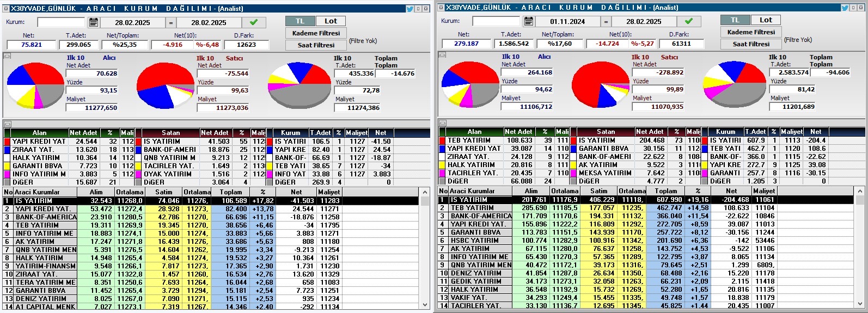The height and width of the screenshot is (313, 868).
Task: Click Net value 75.821 in left window
Action: [x=31, y=45]
